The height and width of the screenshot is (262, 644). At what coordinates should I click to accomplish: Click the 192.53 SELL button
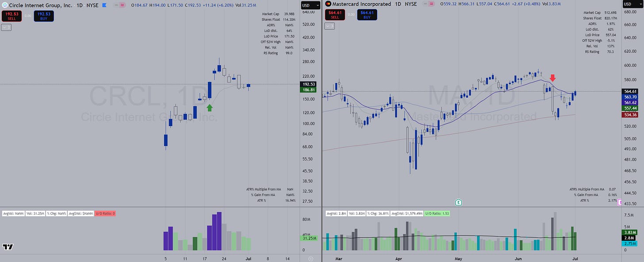click(11, 15)
